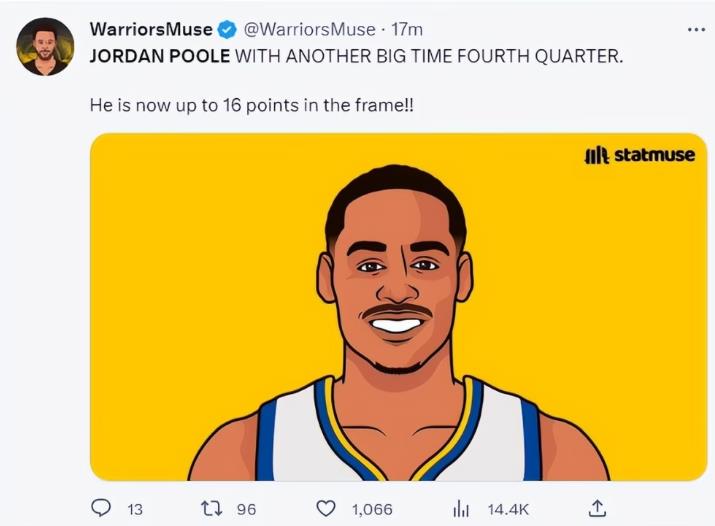This screenshot has width=715, height=526.
Task: Click the share upload arrow icon
Action: pos(597,508)
